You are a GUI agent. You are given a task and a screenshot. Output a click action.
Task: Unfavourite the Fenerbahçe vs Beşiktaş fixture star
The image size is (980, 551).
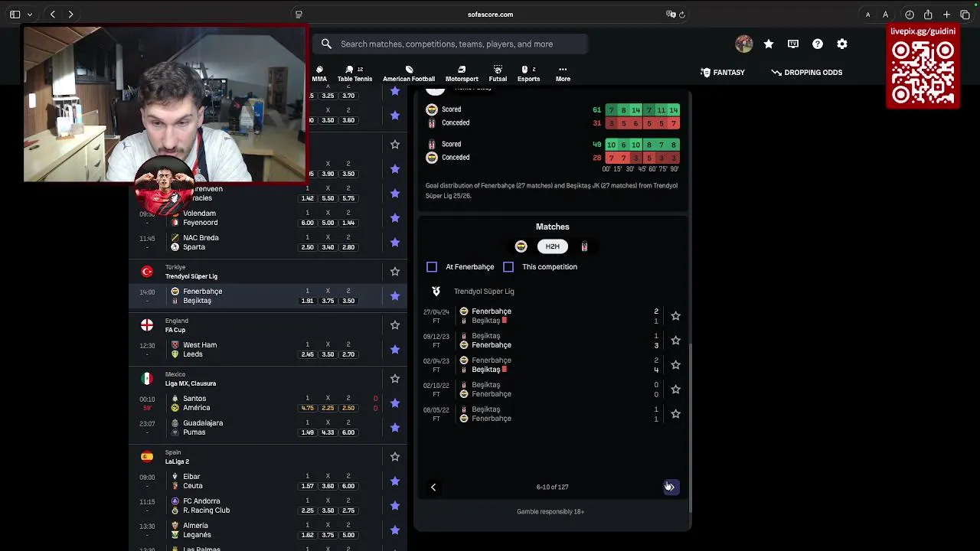click(395, 296)
